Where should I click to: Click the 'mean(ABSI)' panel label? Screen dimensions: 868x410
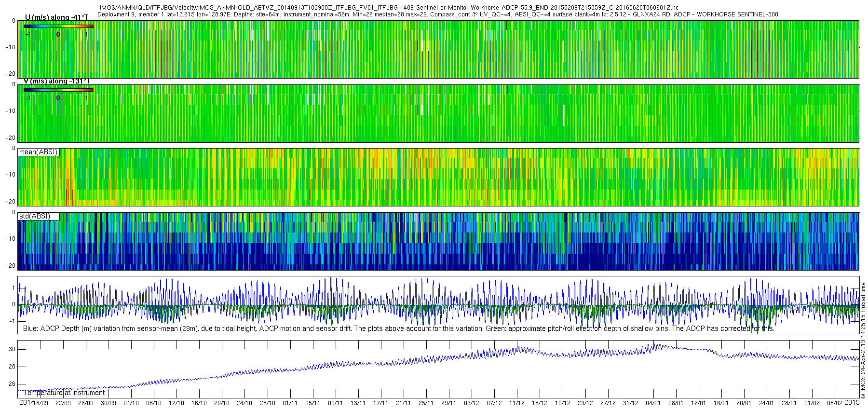click(x=39, y=152)
